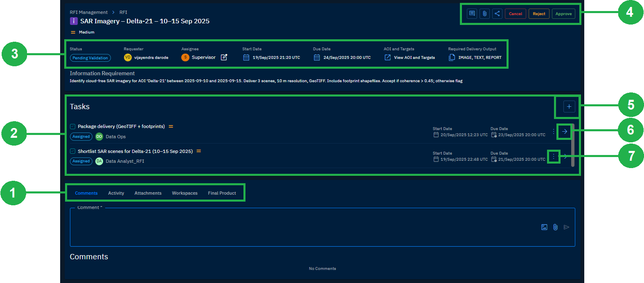Open kebab menu for Shortlist SAR scenes task
Viewport: 644px width, 283px height.
[x=554, y=156]
